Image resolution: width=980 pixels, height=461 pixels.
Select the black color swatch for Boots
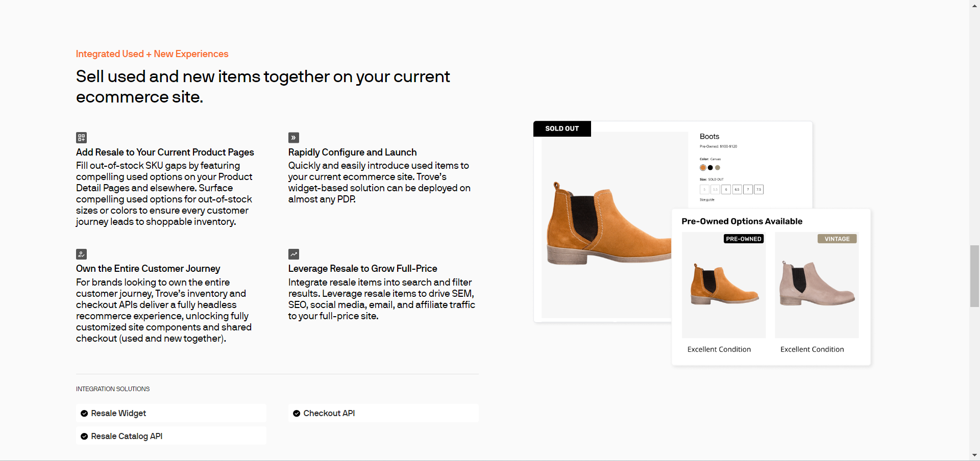[710, 168]
